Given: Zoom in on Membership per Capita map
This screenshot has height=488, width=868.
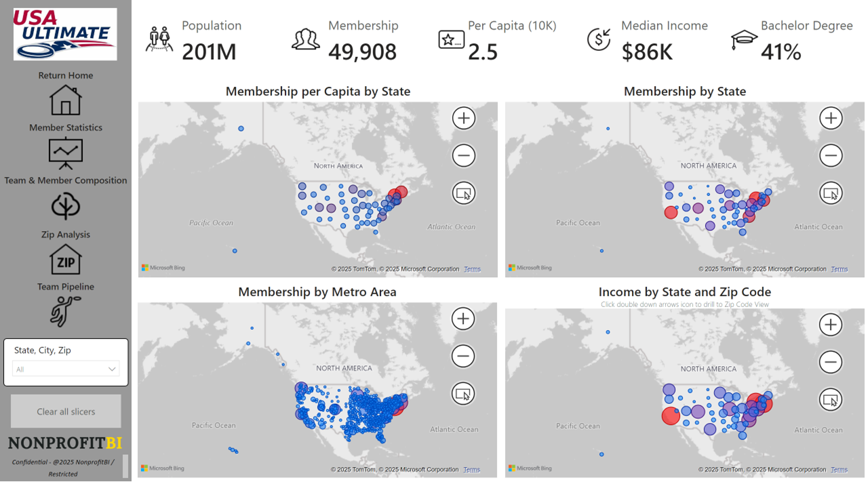Looking at the screenshot, I should coord(464,118).
